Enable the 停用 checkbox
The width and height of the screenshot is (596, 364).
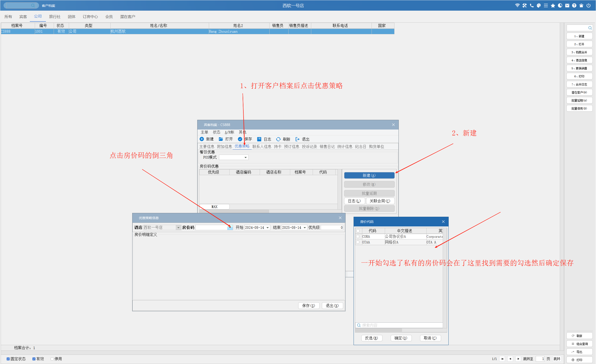[x=52, y=359]
